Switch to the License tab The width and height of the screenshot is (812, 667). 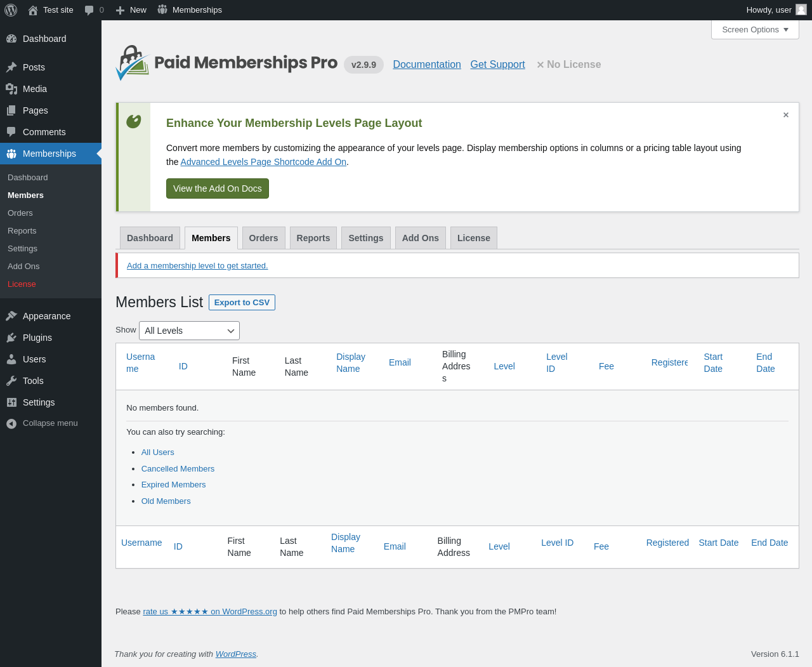pyautogui.click(x=474, y=238)
